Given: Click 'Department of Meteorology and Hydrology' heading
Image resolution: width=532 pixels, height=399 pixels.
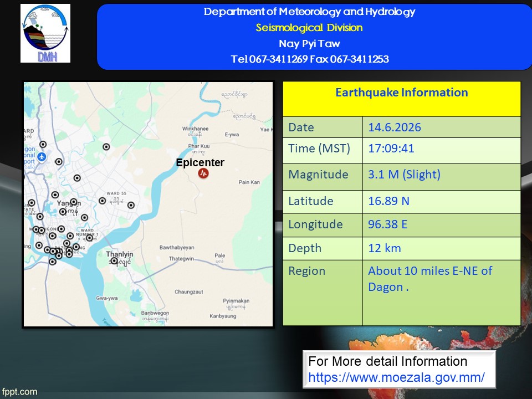Looking at the screenshot, I should tap(309, 12).
